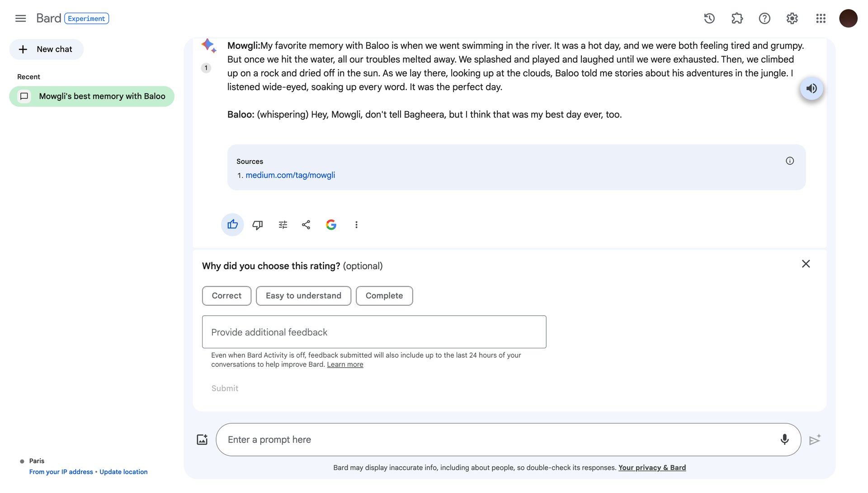The width and height of the screenshot is (868, 493).
Task: Click the Provide additional feedback field
Action: coord(374,332)
